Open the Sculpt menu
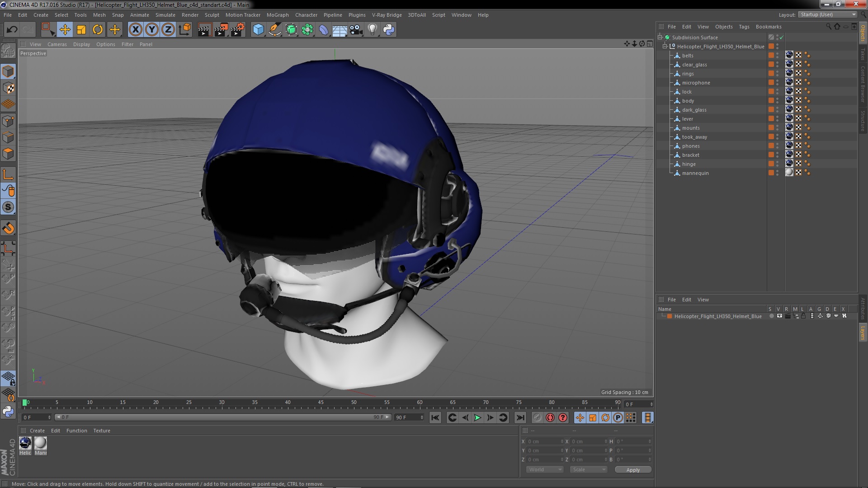Screen dimensions: 868x488 [x=212, y=15]
